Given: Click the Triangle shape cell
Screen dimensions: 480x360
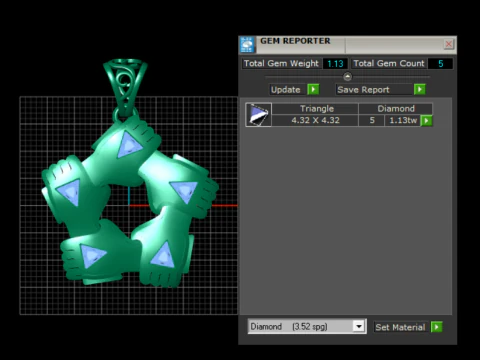Looking at the screenshot, I should 315,109.
